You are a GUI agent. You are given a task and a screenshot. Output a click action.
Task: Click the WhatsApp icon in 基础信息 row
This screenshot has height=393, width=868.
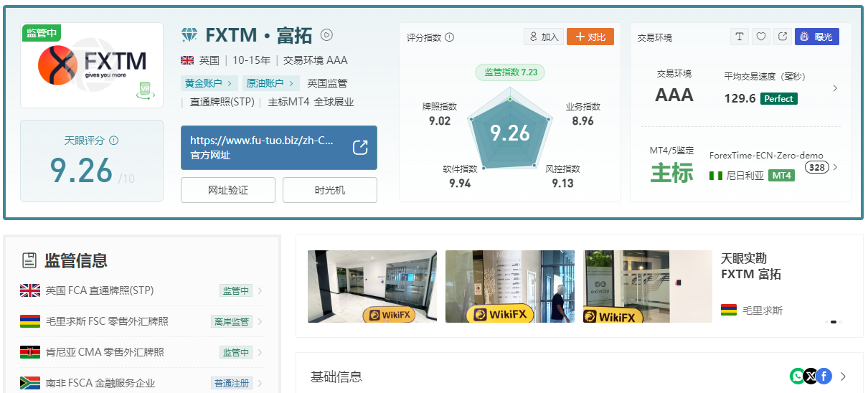797,376
